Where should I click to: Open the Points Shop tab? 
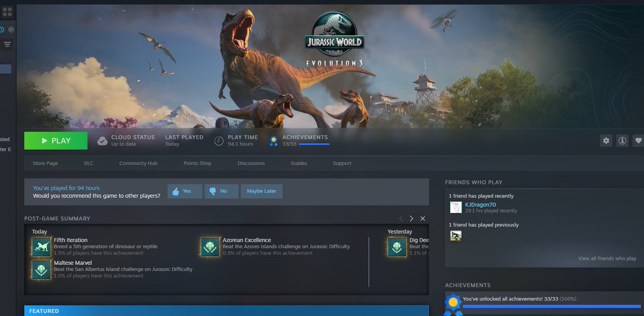pyautogui.click(x=197, y=163)
